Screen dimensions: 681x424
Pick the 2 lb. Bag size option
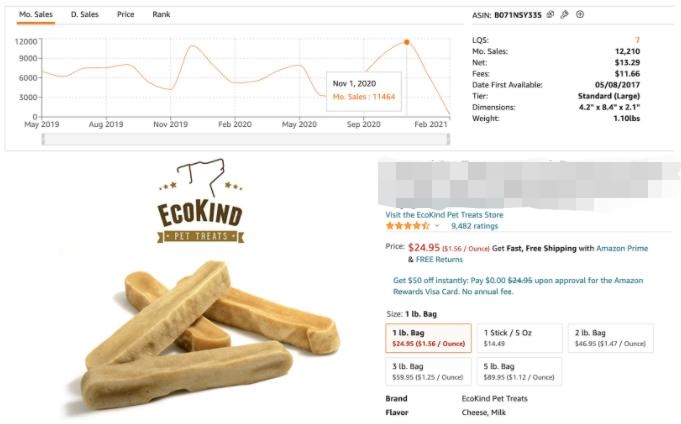[608, 338]
